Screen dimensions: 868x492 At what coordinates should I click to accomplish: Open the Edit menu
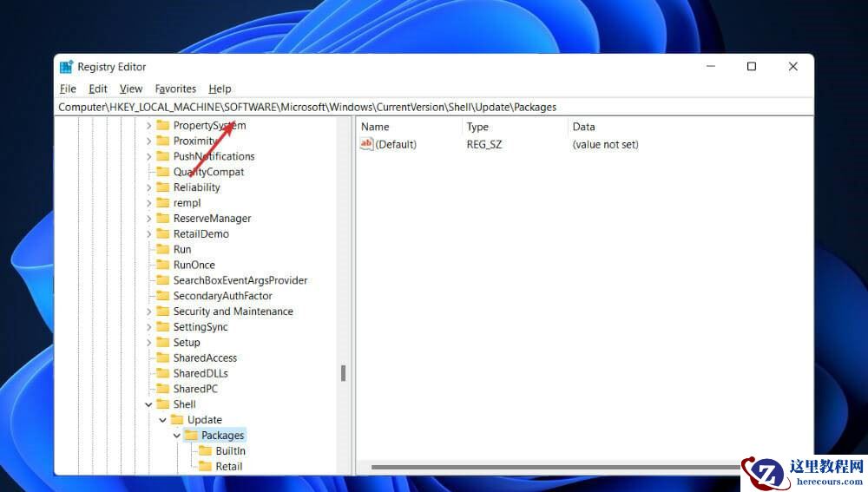(x=98, y=89)
